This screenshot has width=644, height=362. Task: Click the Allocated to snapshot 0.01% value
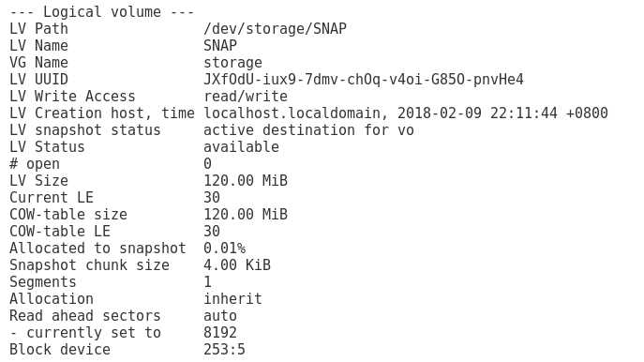pos(225,249)
